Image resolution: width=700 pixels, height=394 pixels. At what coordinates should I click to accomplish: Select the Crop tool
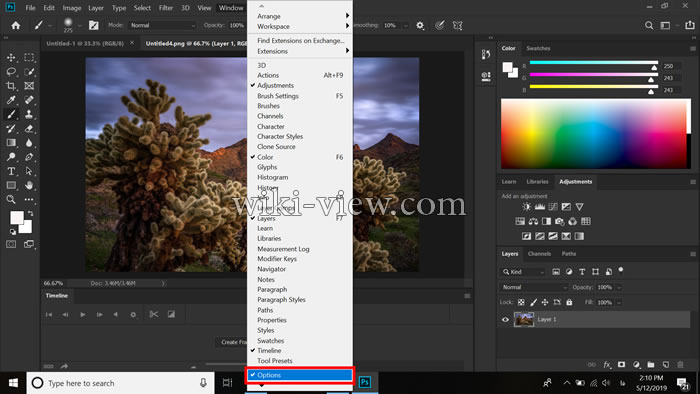pyautogui.click(x=11, y=86)
